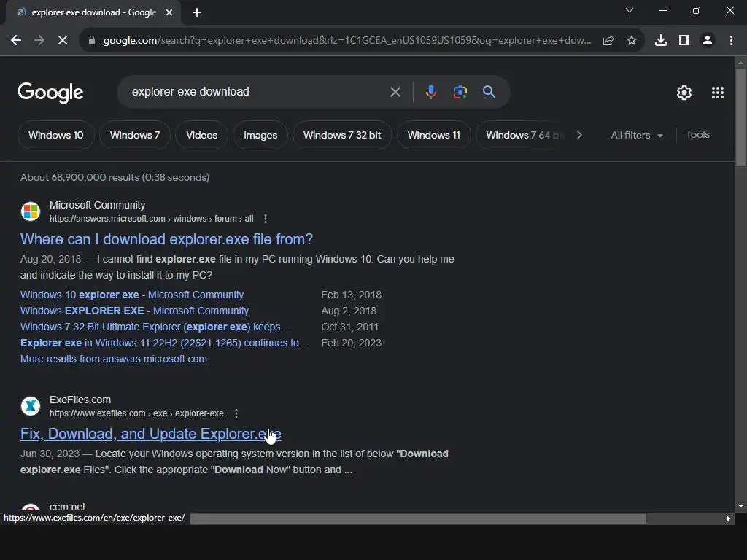This screenshot has width=747, height=560.
Task: Open the Google apps grid
Action: (718, 93)
